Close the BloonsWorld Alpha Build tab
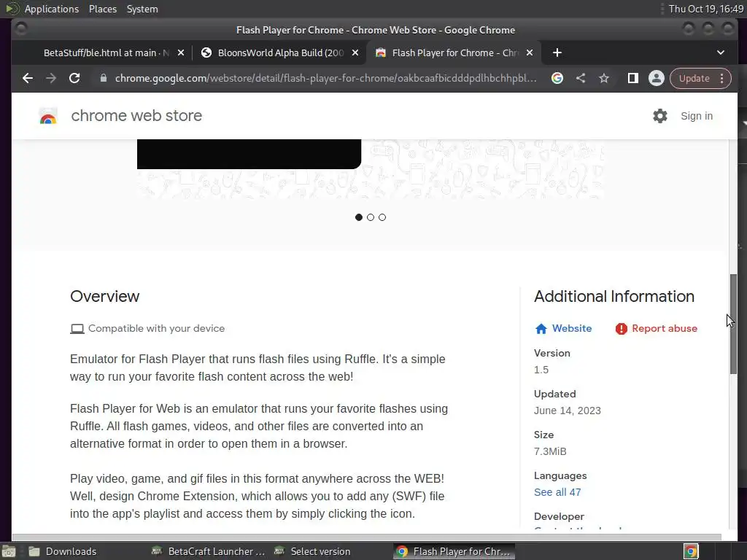Screen dimensions: 747x560 [355, 52]
